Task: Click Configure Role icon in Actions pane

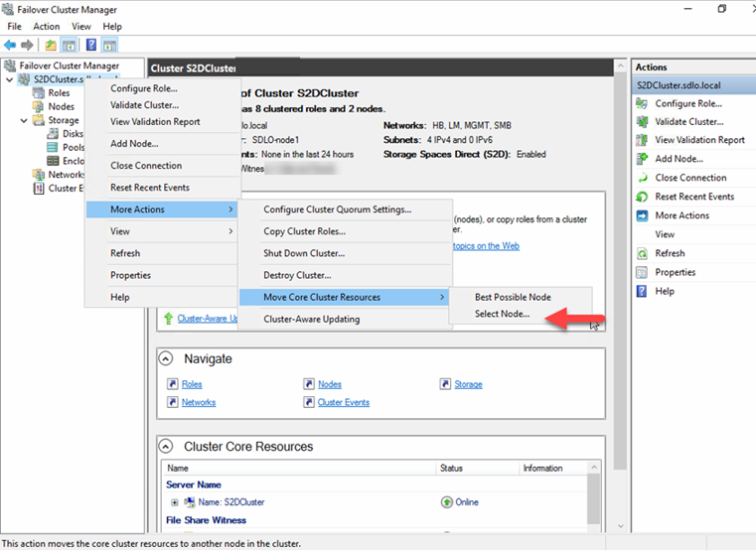Action: 642,103
